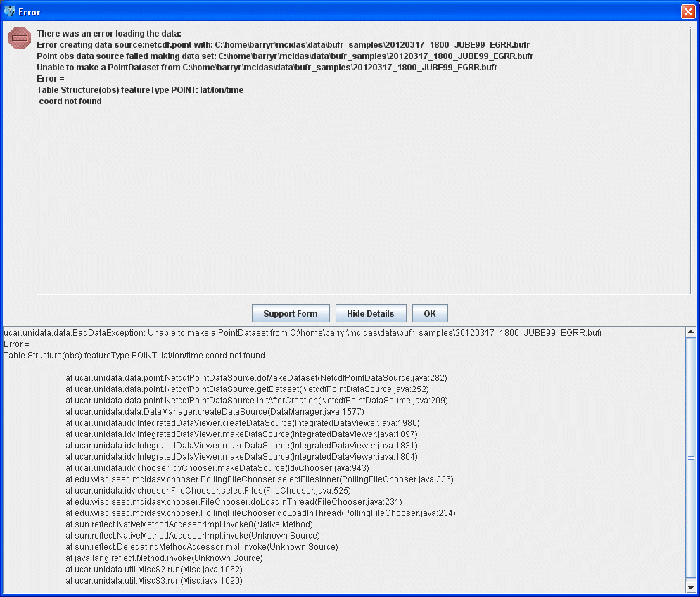The width and height of the screenshot is (700, 597).
Task: Click the "Error" title bar text
Action: tap(30, 12)
